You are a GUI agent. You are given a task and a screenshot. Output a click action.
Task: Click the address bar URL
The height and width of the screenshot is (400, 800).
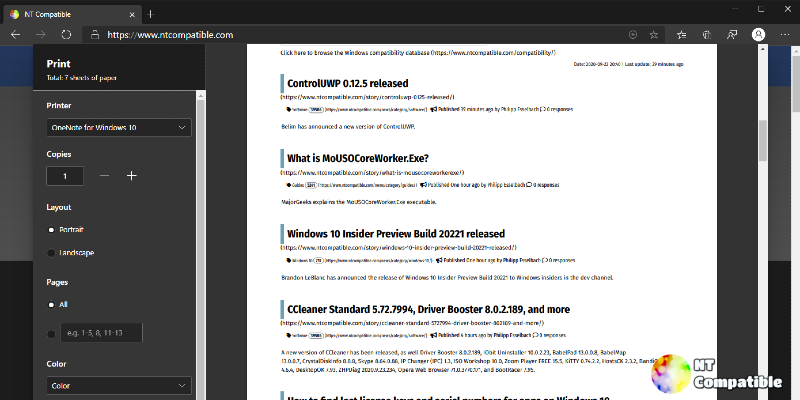point(170,35)
